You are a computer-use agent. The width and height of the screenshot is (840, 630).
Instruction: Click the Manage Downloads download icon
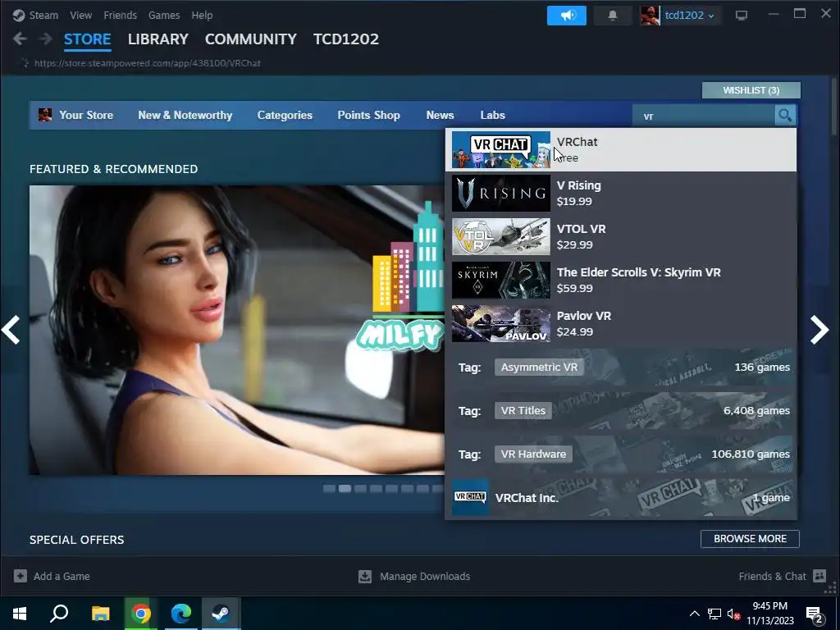click(x=365, y=576)
